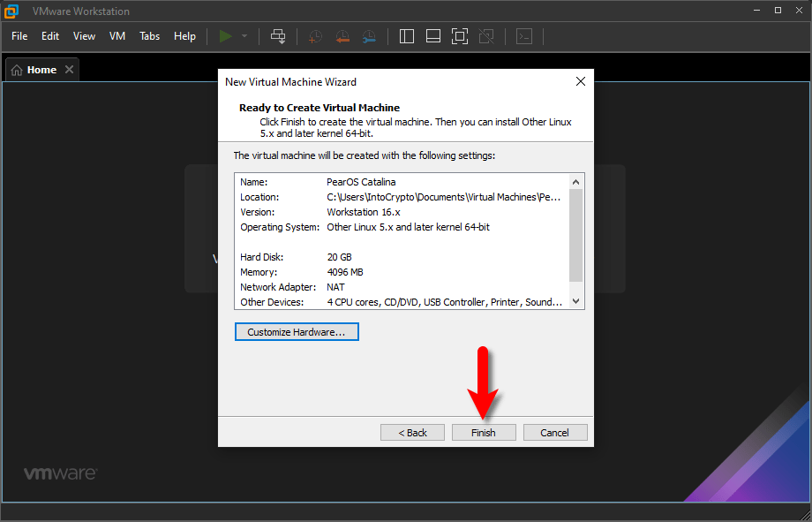Open the VM menu
The image size is (812, 522).
pyautogui.click(x=117, y=36)
